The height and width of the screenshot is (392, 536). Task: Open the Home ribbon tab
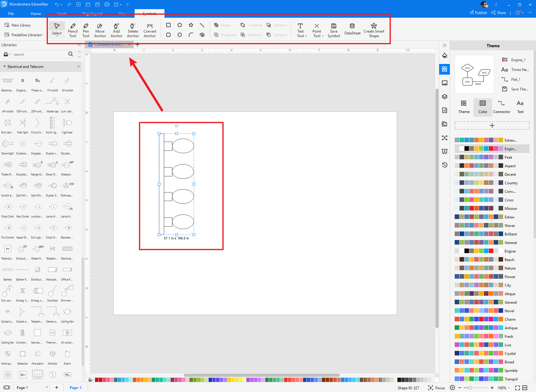(x=36, y=14)
